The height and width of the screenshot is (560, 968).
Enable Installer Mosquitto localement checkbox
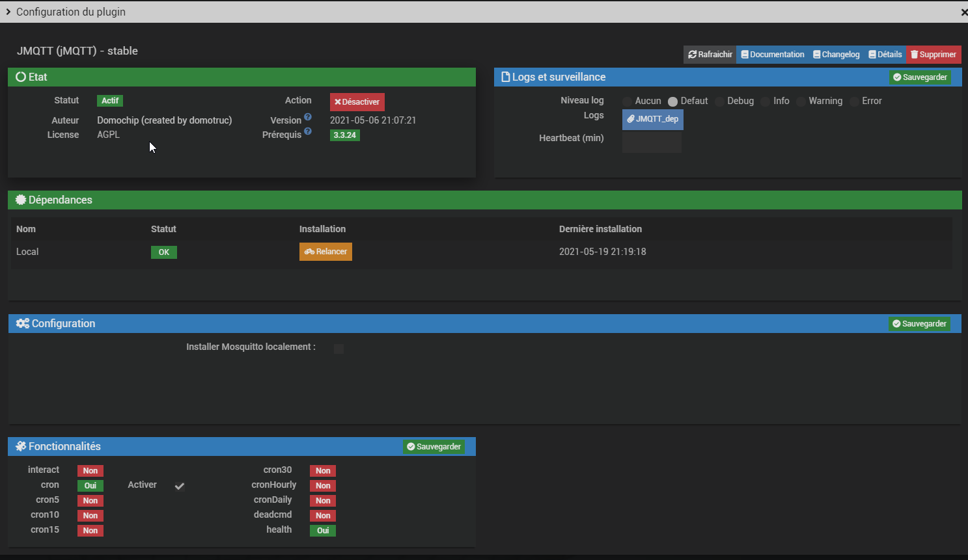pyautogui.click(x=339, y=349)
